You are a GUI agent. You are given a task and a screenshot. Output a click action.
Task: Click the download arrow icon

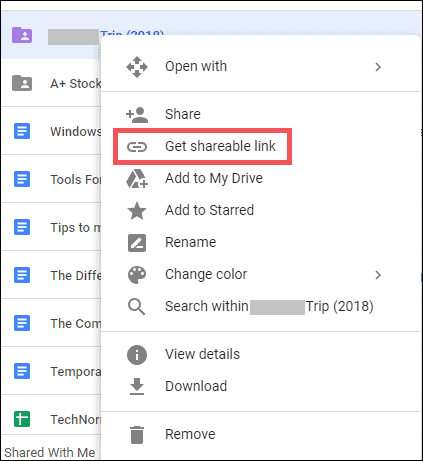(x=137, y=387)
